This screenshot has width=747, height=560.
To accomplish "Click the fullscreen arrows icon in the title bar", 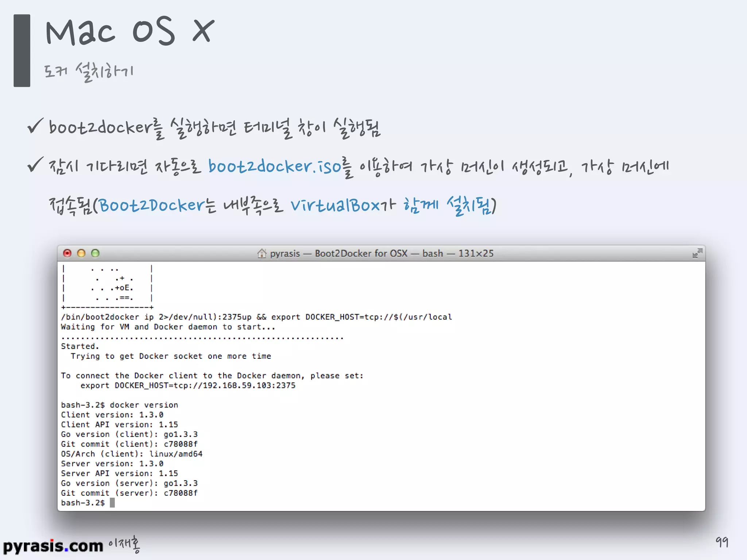I will click(x=697, y=253).
